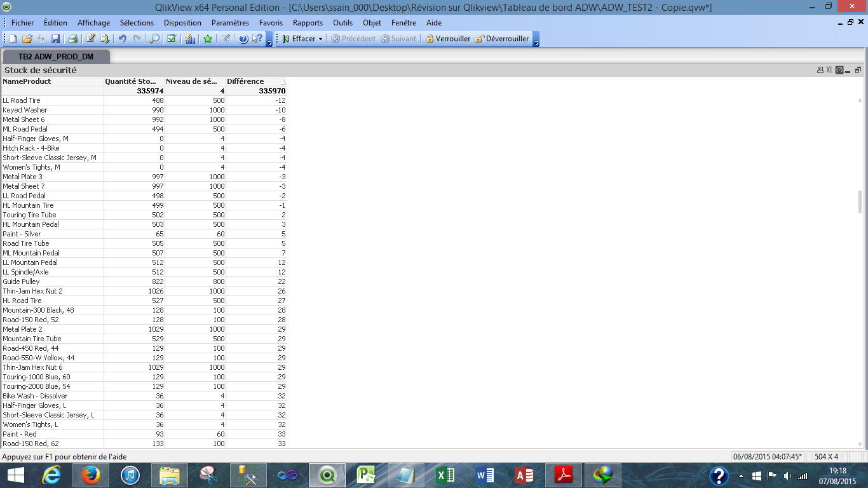This screenshot has width=868, height=488.
Task: Open the Fichier menu
Action: [x=23, y=23]
